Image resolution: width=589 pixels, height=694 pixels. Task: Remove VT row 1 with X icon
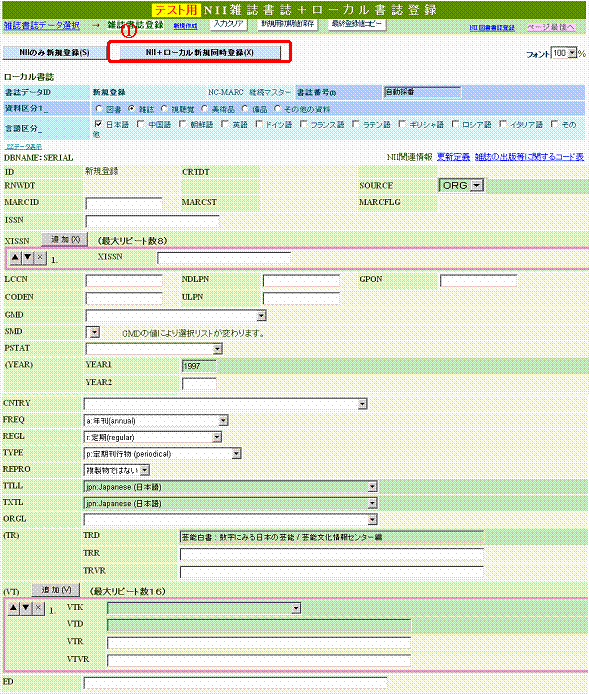[x=38, y=608]
